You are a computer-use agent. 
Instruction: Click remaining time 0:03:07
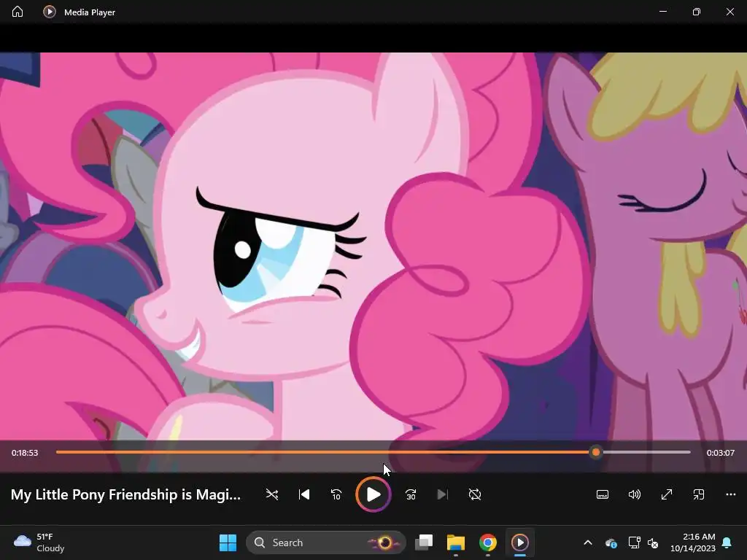(x=720, y=453)
